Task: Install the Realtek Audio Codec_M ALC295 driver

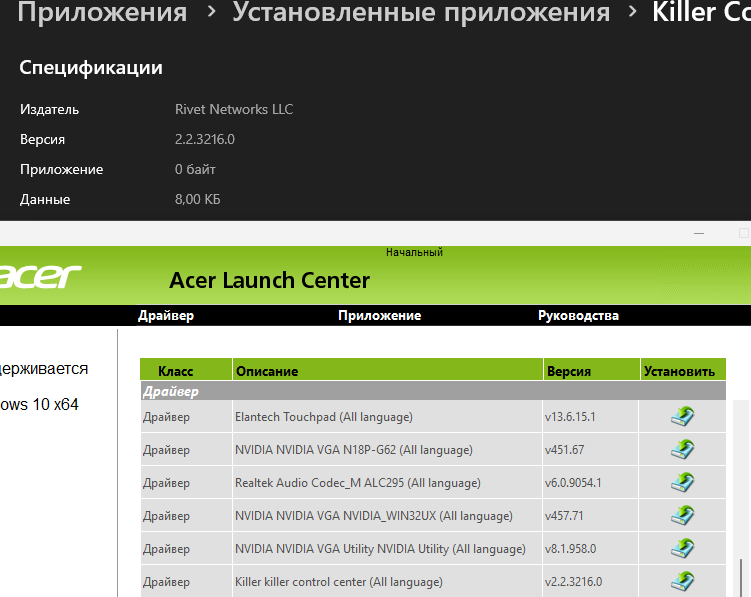Action: click(683, 482)
